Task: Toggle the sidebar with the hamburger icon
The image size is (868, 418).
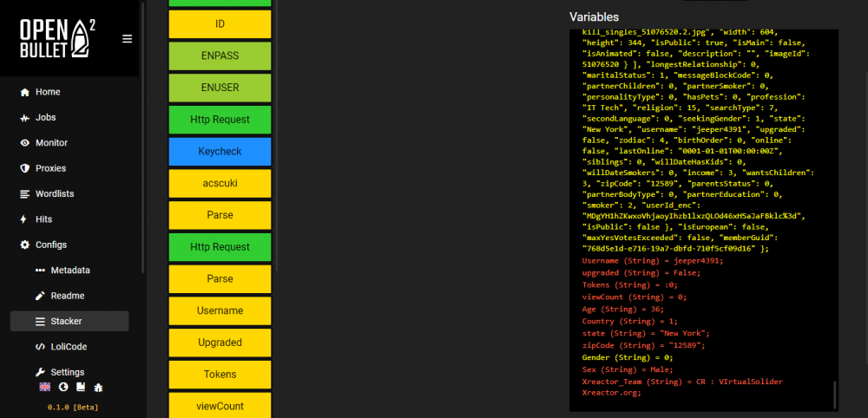Action: coord(128,39)
